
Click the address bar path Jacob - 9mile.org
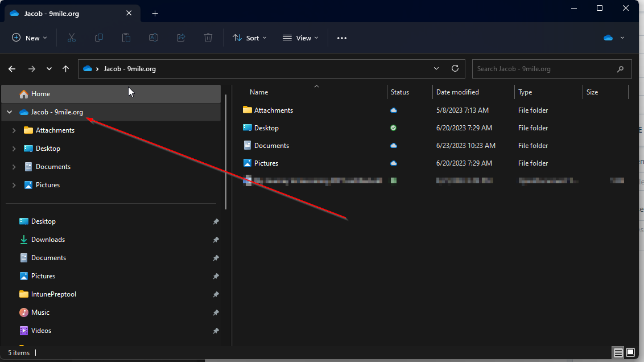click(x=130, y=69)
